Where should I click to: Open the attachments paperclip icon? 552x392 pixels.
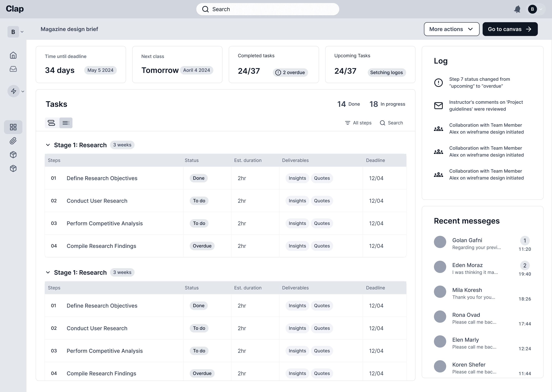click(13, 141)
